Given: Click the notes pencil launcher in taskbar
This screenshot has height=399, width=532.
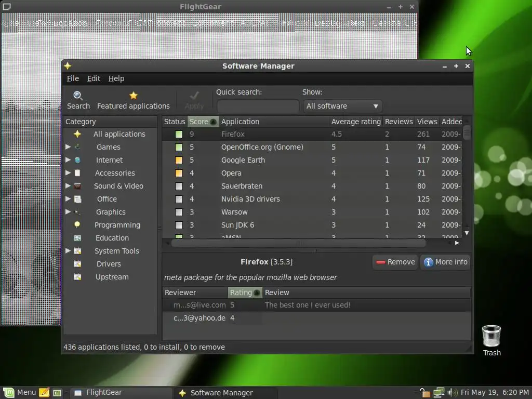Looking at the screenshot, I should click(x=44, y=393).
